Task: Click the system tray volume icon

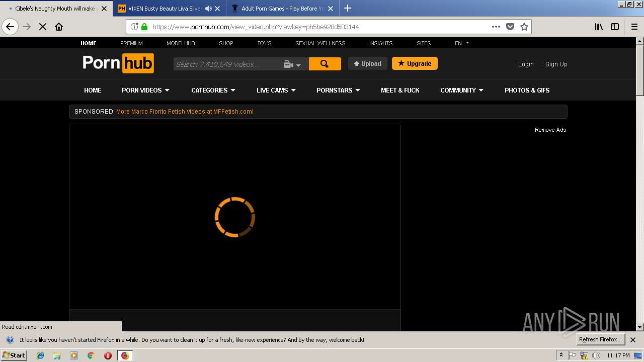Action: (596, 355)
